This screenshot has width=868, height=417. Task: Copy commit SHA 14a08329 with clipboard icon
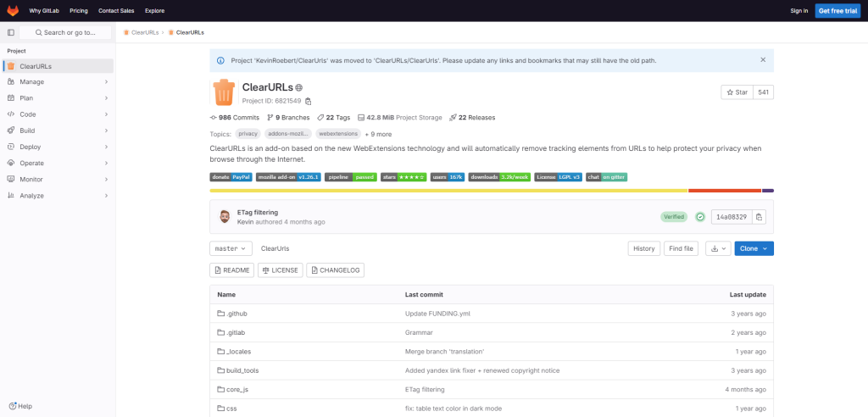(759, 217)
